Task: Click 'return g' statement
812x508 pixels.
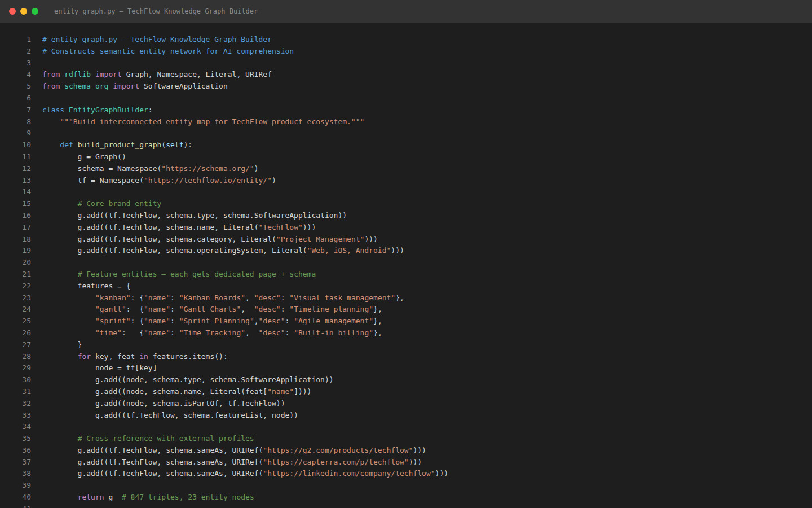Action: tap(95, 497)
